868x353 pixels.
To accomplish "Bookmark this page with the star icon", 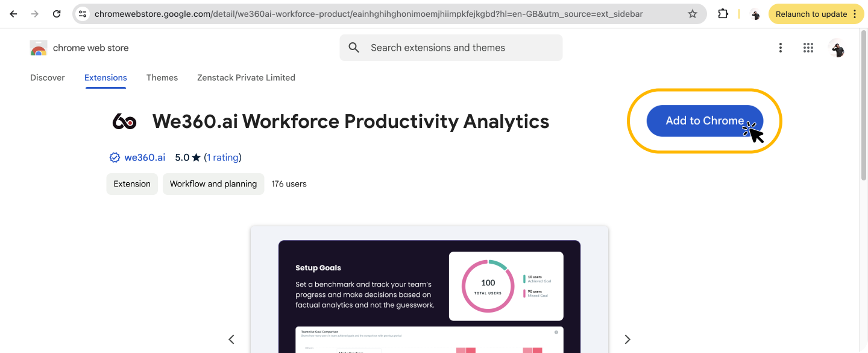I will [693, 14].
